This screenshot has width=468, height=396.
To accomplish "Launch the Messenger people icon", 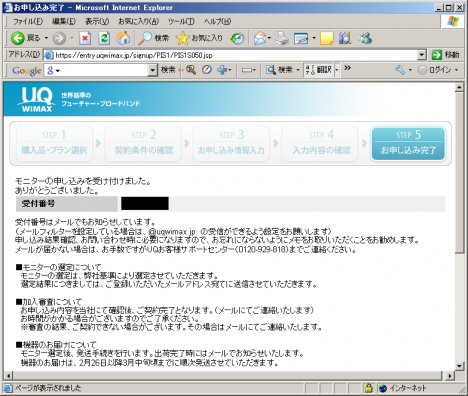I will pyautogui.click(x=366, y=38).
